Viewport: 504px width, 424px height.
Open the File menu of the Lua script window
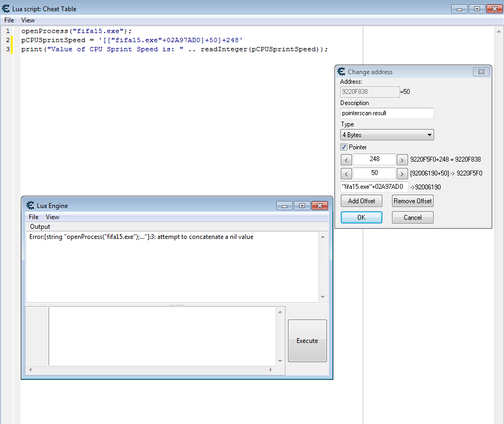coord(9,20)
